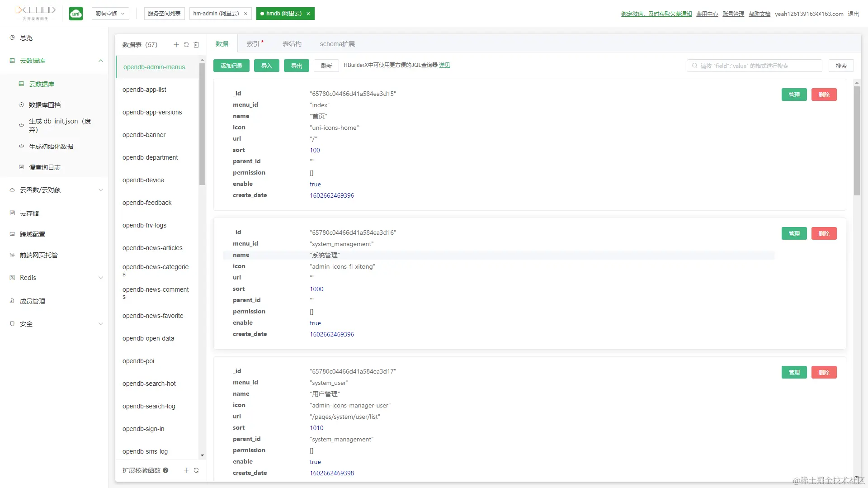Click the 数据库回档 icon
The height and width of the screenshot is (488, 868).
21,105
